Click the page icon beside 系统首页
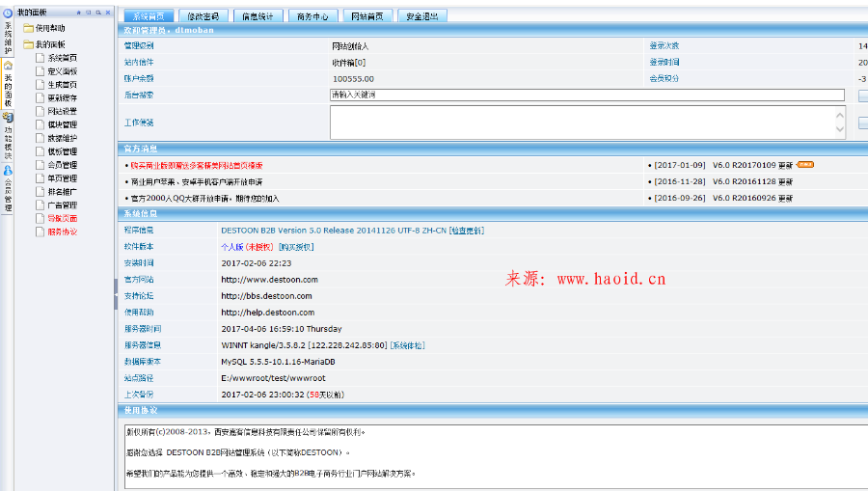 point(40,58)
